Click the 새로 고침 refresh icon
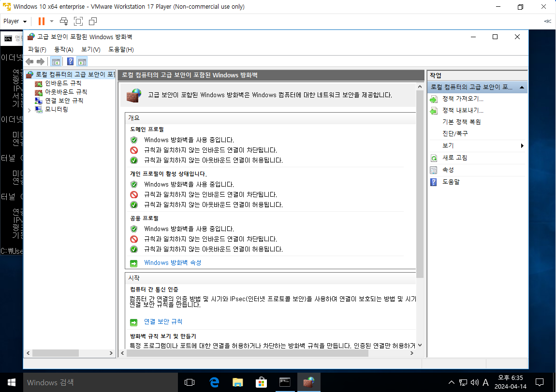 (434, 158)
